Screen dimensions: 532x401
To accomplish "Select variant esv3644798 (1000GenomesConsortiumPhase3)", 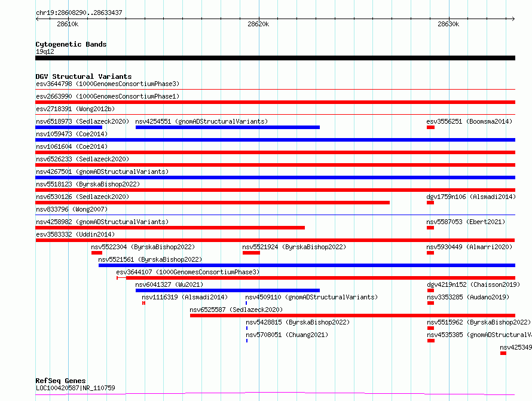I will [x=108, y=84].
